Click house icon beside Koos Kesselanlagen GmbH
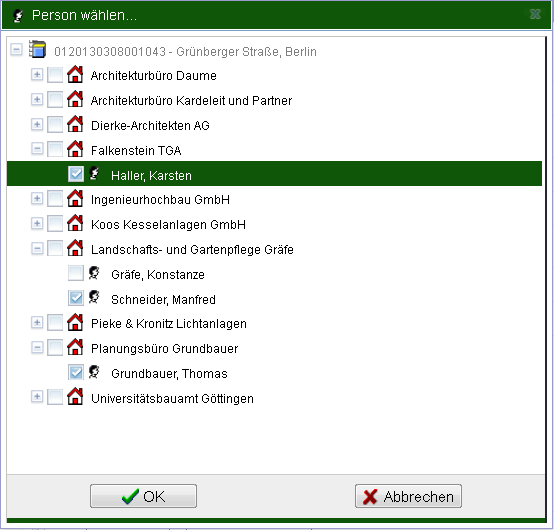554x530 pixels. point(75,223)
